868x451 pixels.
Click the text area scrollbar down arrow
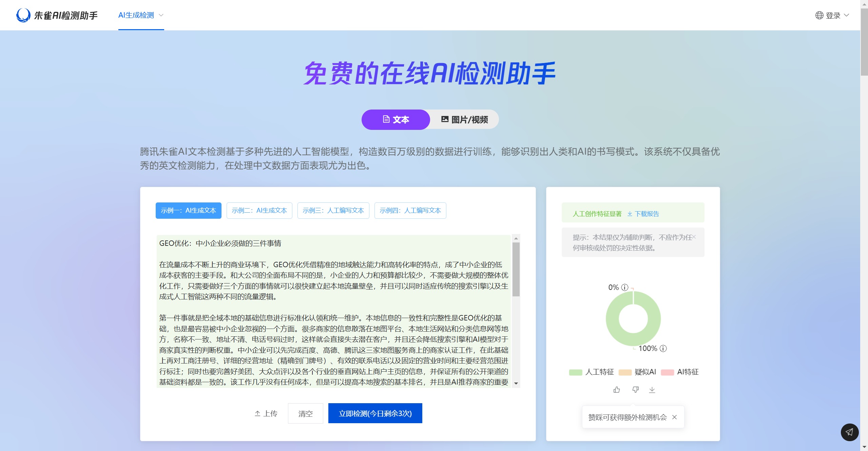point(516,384)
